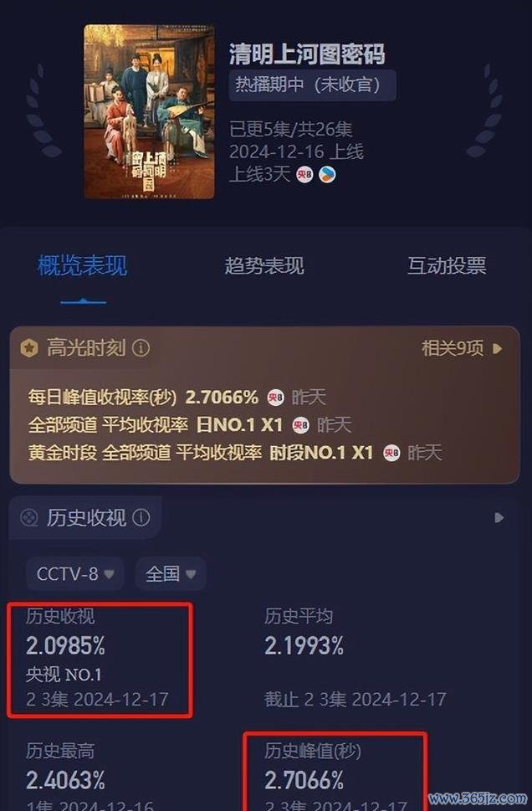Switch to the 互动投票 tab
This screenshot has height=811, width=532.
click(447, 266)
